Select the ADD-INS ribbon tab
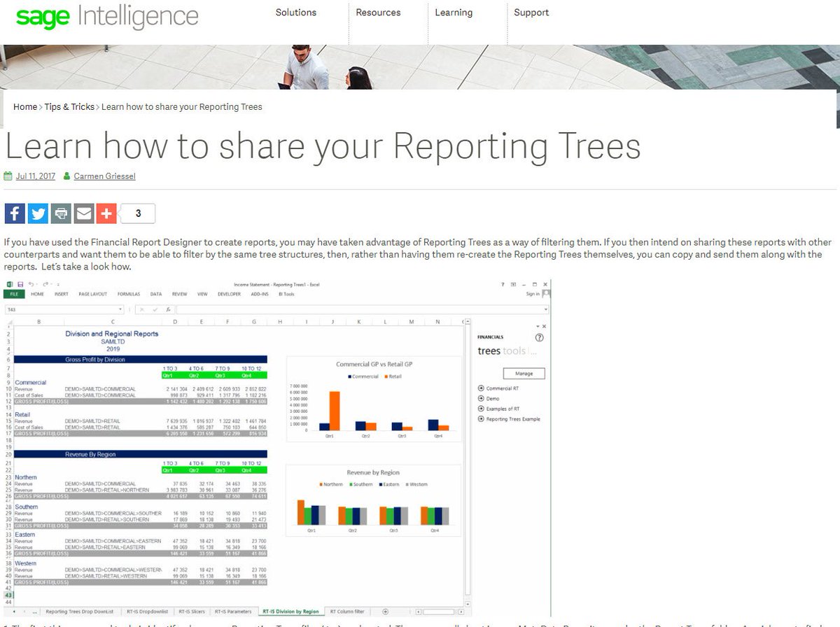 [260, 294]
